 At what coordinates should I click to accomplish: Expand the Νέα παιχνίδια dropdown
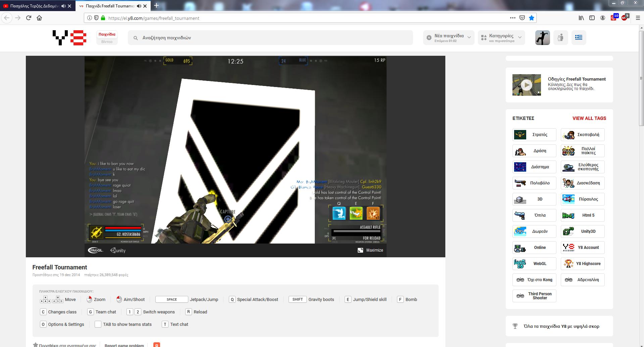click(x=449, y=38)
